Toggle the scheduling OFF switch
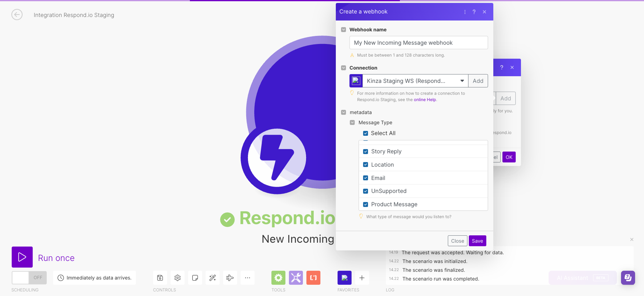This screenshot has height=296, width=644. coord(29,278)
